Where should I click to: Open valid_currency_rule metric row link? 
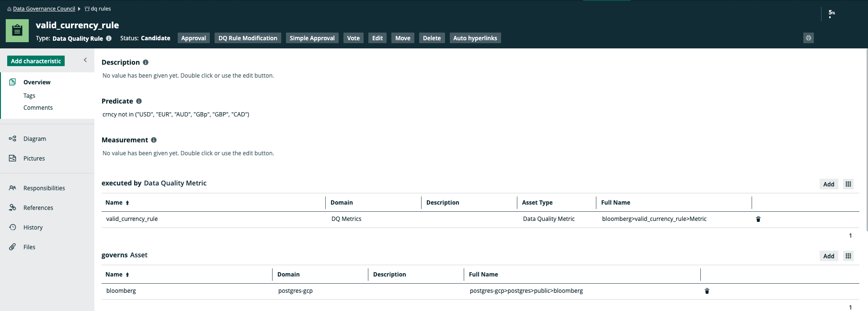132,219
